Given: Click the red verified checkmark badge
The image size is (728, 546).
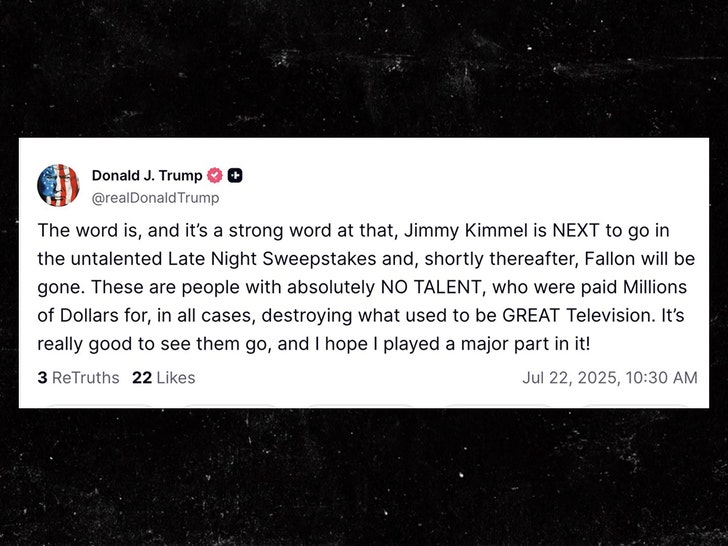Looking at the screenshot, I should coord(214,176).
